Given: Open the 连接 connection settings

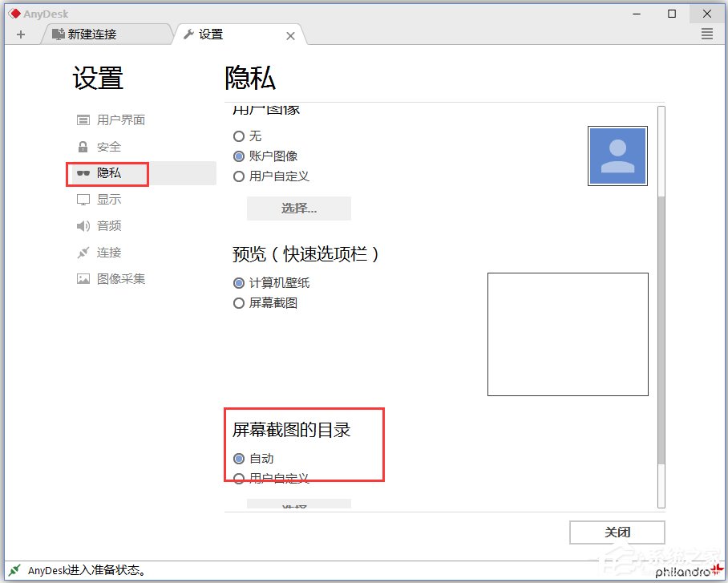Looking at the screenshot, I should [105, 252].
